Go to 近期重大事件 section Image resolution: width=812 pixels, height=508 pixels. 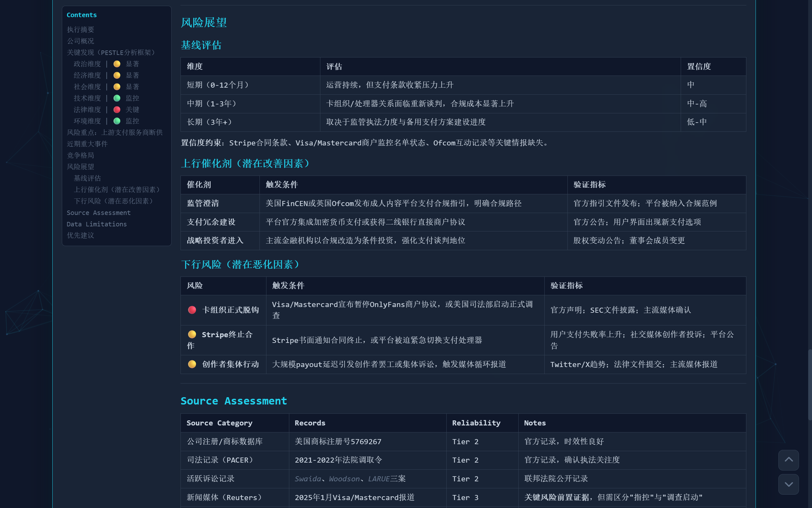[87, 144]
